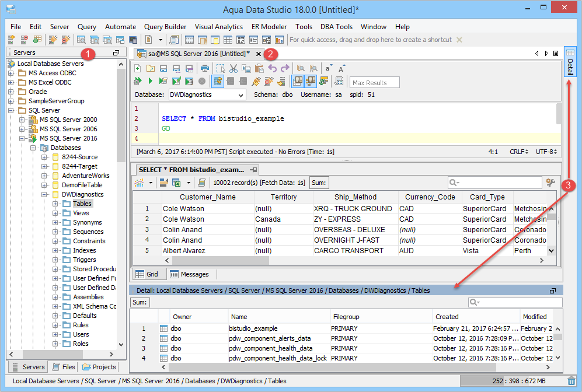Toggle the grid results view button
This screenshot has width=582, height=392.
pyautogui.click(x=297, y=82)
